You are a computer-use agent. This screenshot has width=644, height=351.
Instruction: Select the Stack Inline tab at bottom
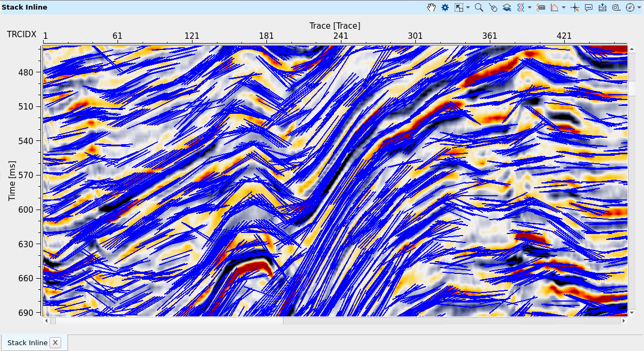click(27, 342)
